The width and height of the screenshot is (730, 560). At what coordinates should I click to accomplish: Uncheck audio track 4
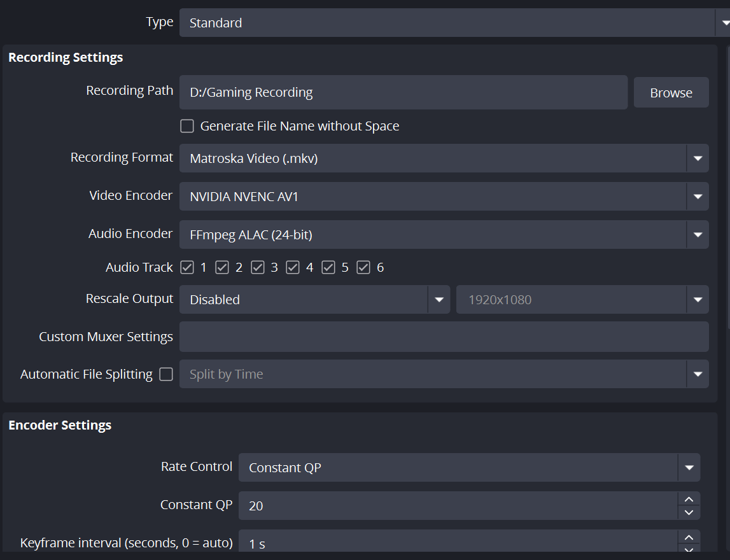[293, 267]
